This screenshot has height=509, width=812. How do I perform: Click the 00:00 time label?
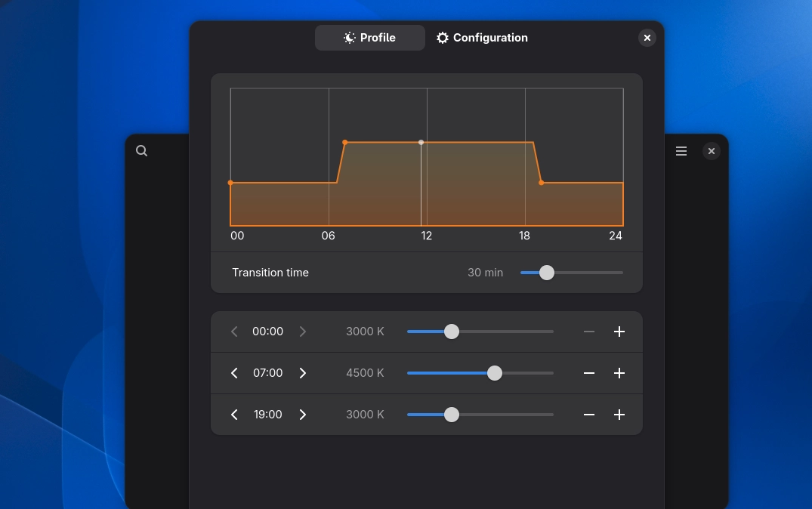coord(267,332)
